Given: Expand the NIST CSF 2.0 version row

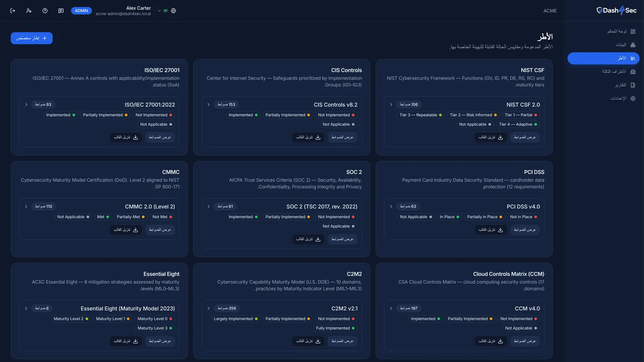Looking at the screenshot, I should (x=391, y=105).
